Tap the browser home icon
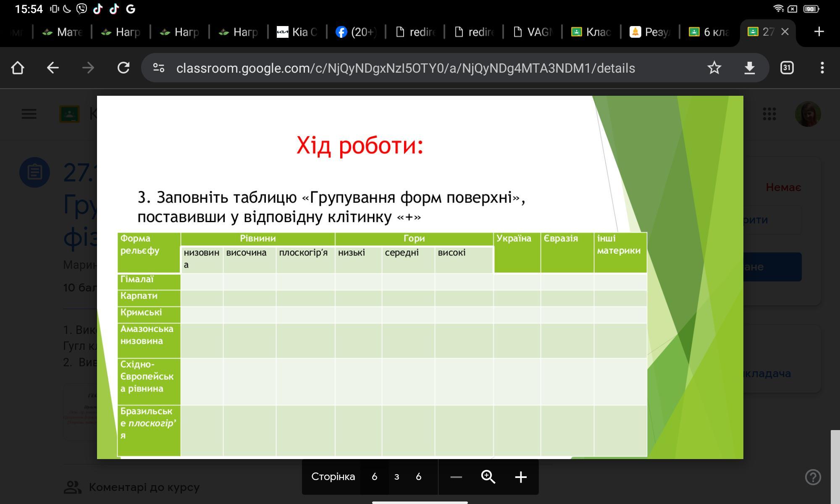The image size is (840, 504). pyautogui.click(x=18, y=68)
